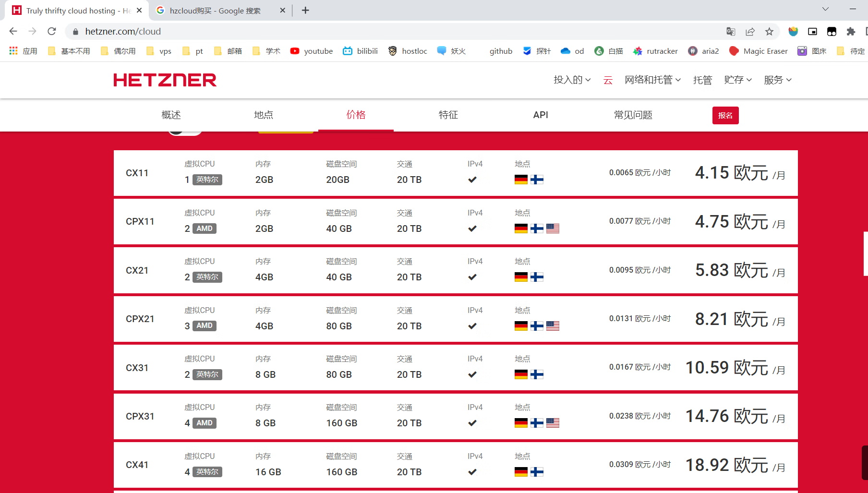
Task: Open the bilibili bookmark
Action: click(361, 51)
